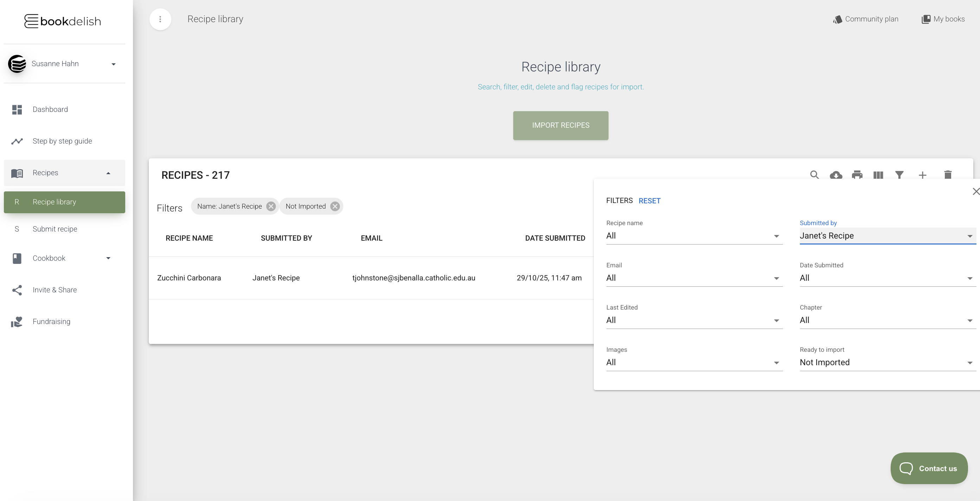Screen dimensions: 980x501
Task: Open the Date Submitted filter dropdown
Action: pyautogui.click(x=888, y=278)
